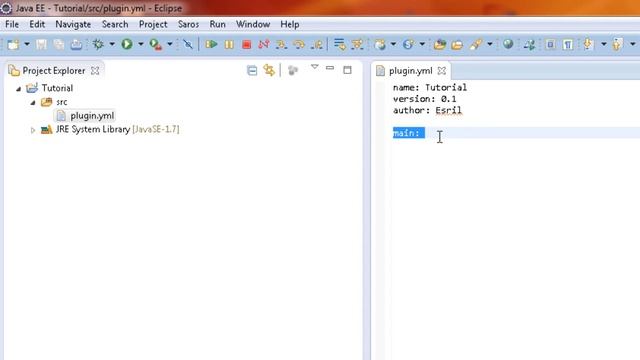Screen dimensions: 640x360
Task: Open the External Tools dropdown arrow
Action: coord(169,44)
